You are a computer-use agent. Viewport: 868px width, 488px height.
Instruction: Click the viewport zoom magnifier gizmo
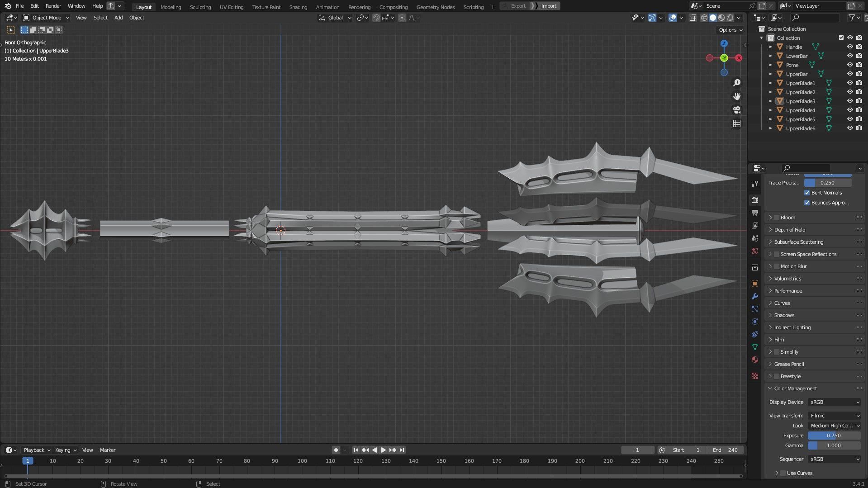[x=737, y=83]
